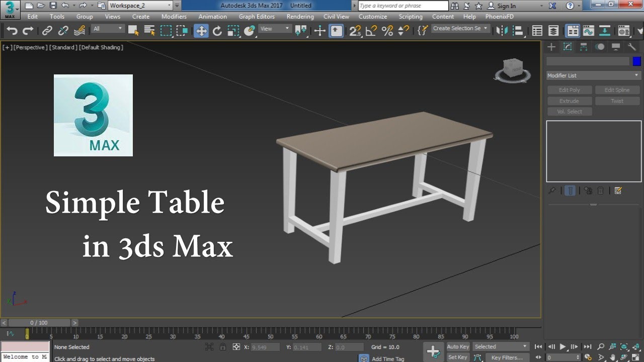Toggle the Ribbon display
Image resolution: width=644 pixels, height=362 pixels.
(x=573, y=31)
